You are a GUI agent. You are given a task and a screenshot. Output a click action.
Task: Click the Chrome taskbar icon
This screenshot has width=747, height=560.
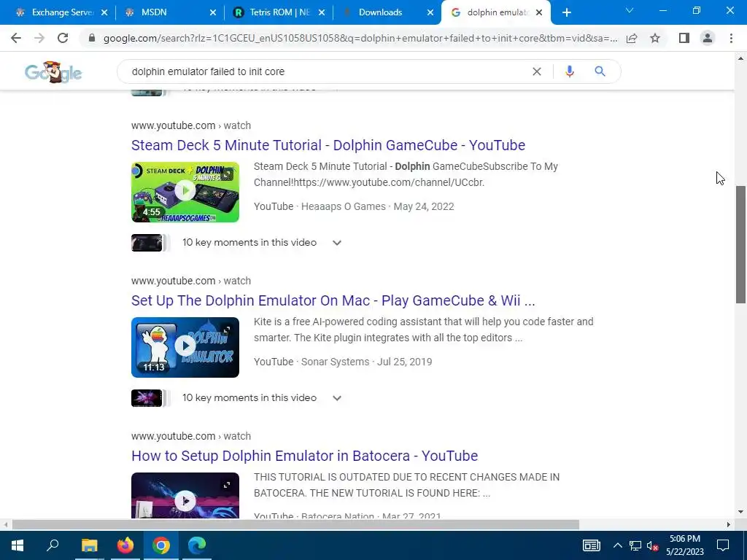click(x=161, y=545)
